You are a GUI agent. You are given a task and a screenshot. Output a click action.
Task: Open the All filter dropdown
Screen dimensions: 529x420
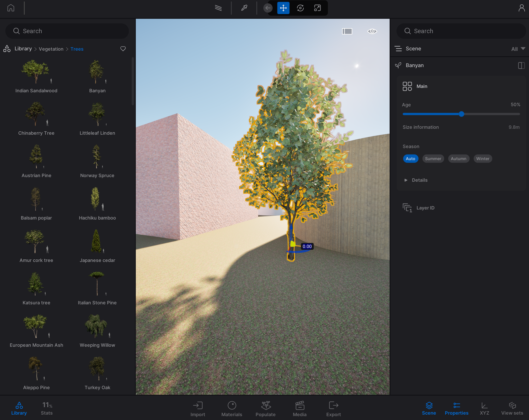pyautogui.click(x=518, y=49)
